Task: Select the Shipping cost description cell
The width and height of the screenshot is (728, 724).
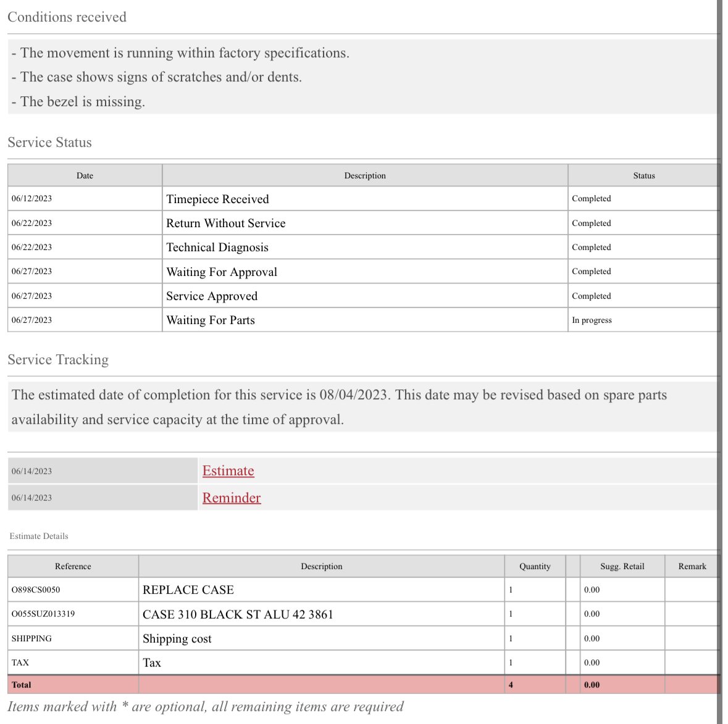Action: point(177,639)
